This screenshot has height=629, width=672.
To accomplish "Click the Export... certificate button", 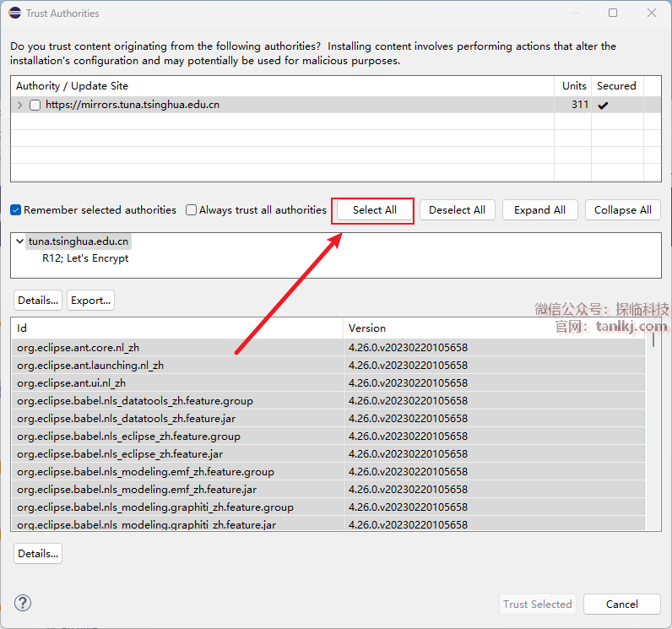I will click(90, 300).
